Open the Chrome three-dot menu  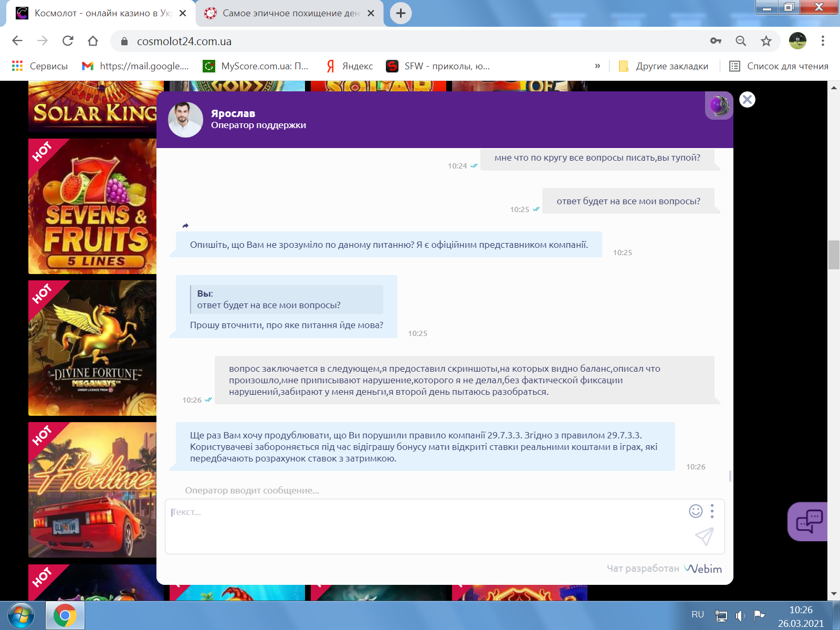(823, 41)
